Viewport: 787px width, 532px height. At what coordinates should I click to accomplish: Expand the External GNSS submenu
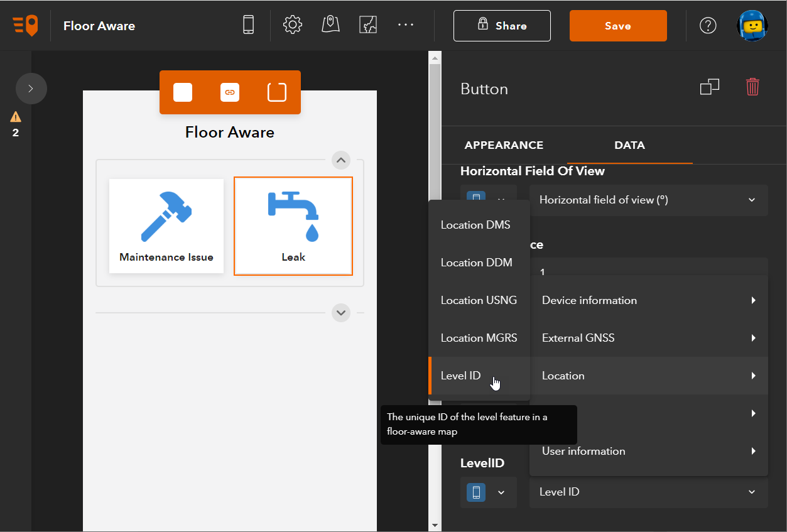coord(649,337)
